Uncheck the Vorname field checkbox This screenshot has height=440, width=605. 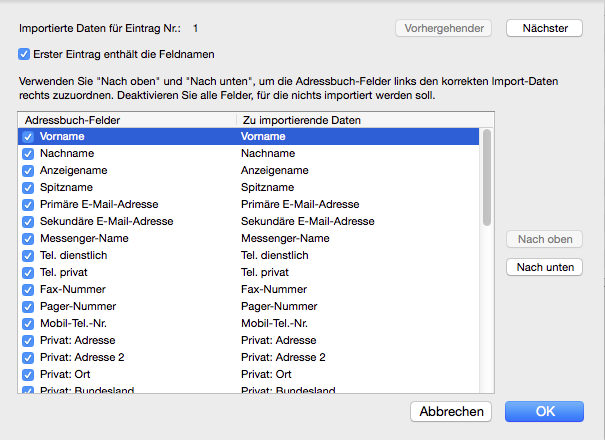(x=28, y=137)
